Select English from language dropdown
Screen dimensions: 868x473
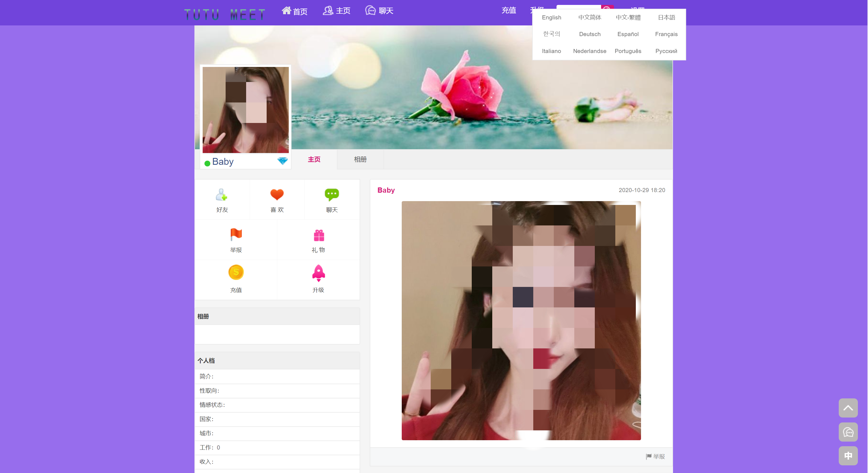tap(551, 17)
